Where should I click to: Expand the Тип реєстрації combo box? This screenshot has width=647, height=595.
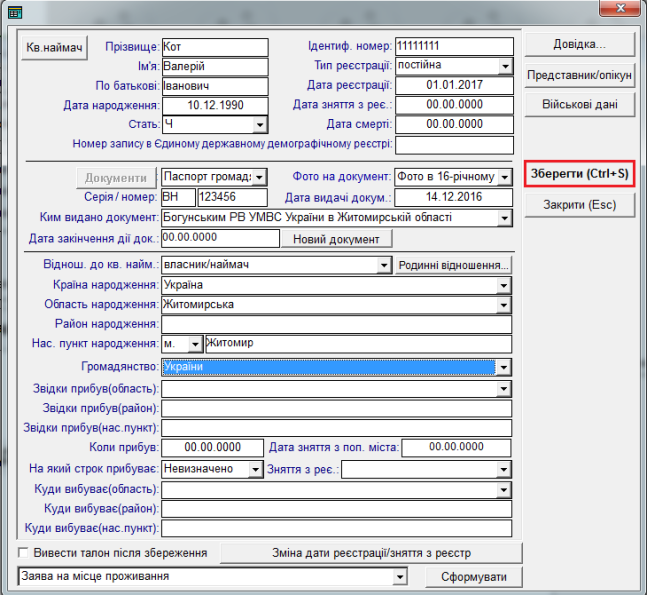[505, 66]
